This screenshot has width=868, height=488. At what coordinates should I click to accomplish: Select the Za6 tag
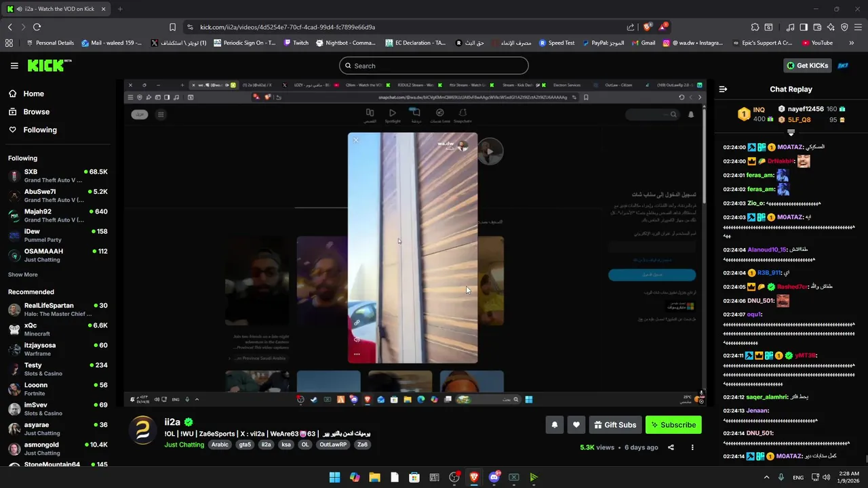click(362, 445)
